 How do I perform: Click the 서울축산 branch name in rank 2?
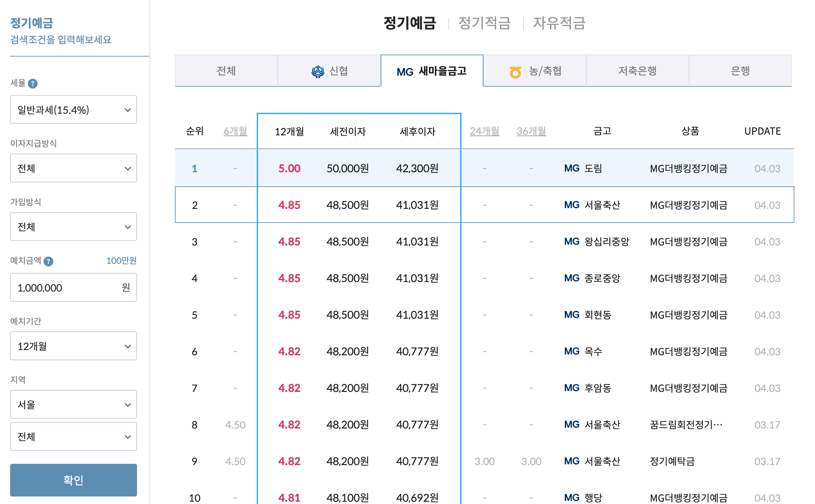coord(602,205)
